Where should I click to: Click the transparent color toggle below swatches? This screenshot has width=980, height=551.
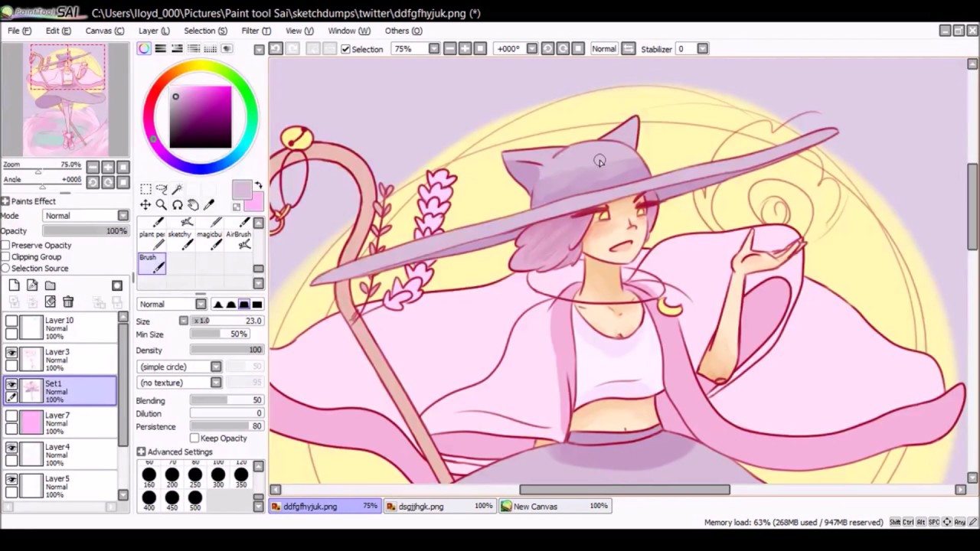(x=237, y=207)
